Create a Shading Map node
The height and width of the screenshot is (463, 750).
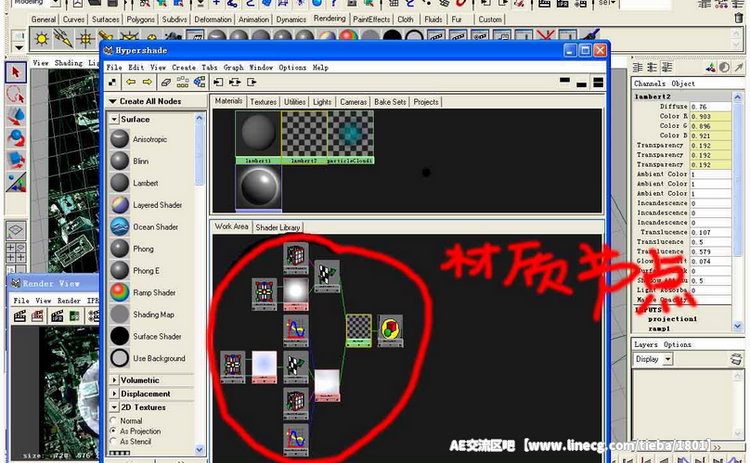[154, 314]
